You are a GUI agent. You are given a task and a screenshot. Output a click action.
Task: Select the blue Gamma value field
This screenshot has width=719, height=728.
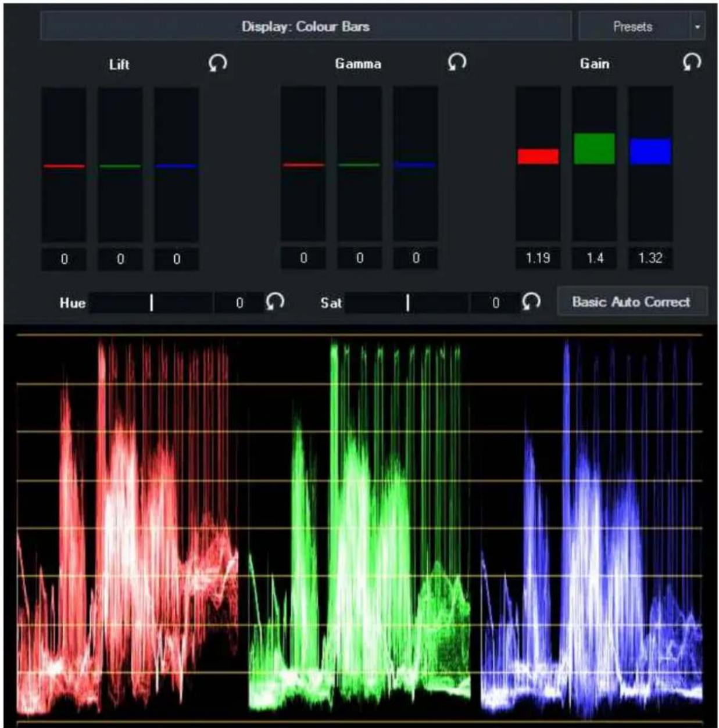click(416, 258)
